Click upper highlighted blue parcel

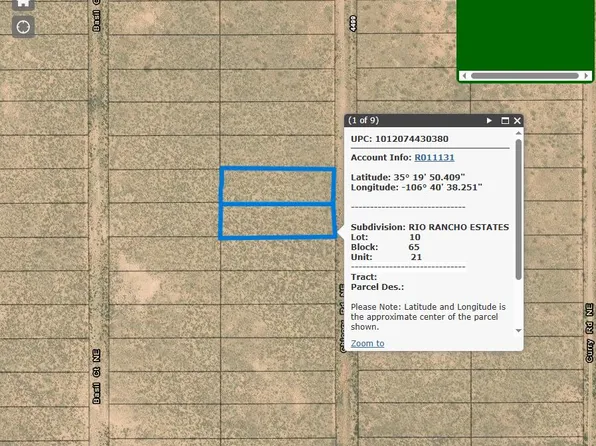277,186
